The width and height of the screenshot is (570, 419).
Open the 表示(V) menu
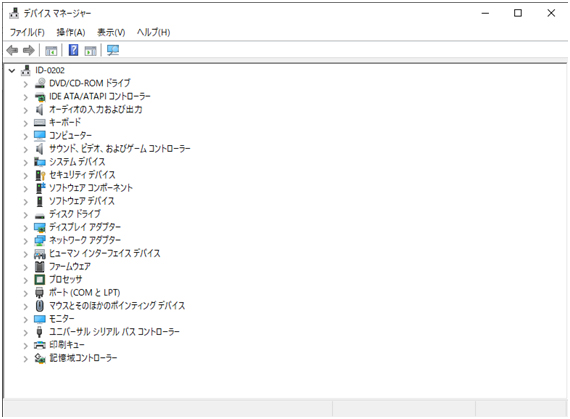click(x=111, y=32)
